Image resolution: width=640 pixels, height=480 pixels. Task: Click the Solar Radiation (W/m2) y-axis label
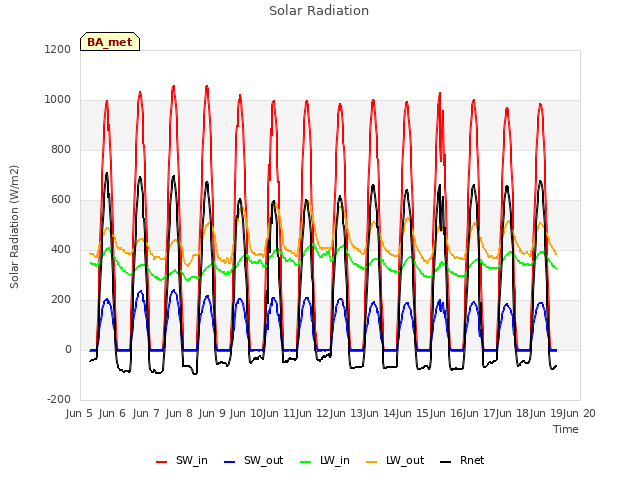pyautogui.click(x=14, y=227)
